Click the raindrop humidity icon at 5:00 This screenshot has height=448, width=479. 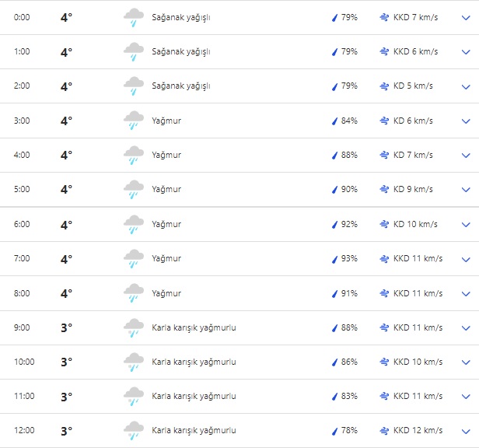[x=334, y=190]
